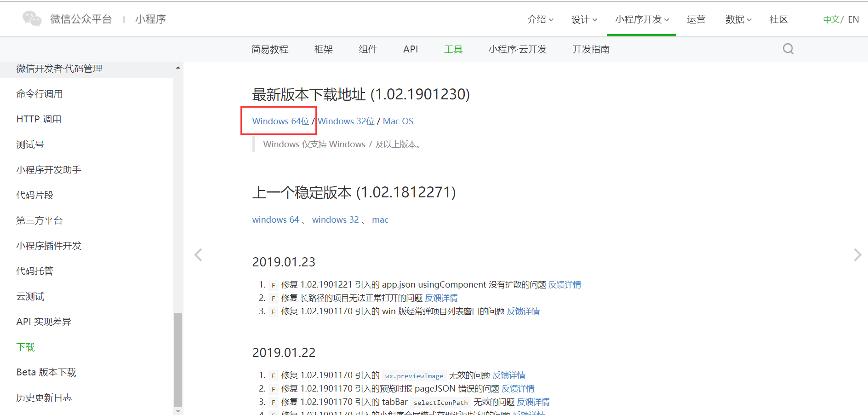Switch language to 中文
Screen dimensions: 868x415
831,19
